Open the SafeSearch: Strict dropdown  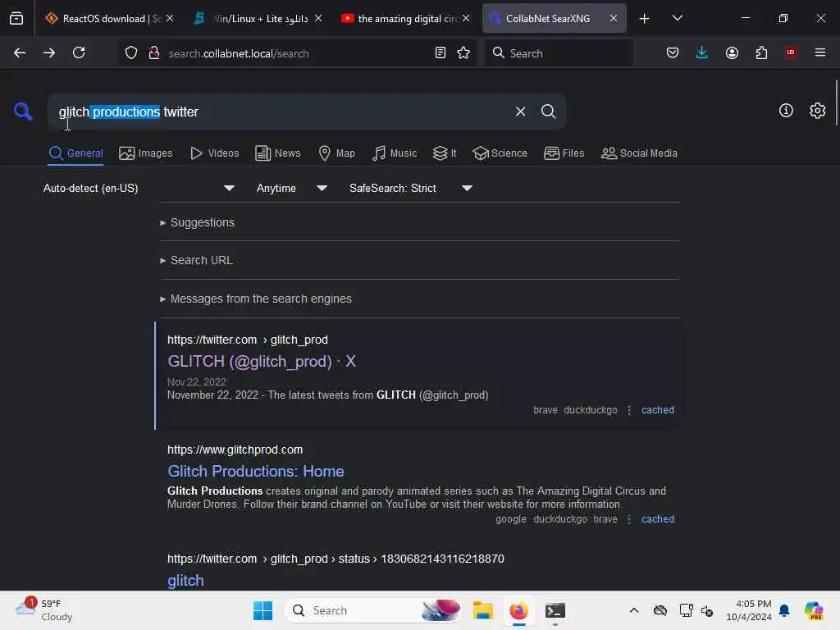pyautogui.click(x=411, y=188)
